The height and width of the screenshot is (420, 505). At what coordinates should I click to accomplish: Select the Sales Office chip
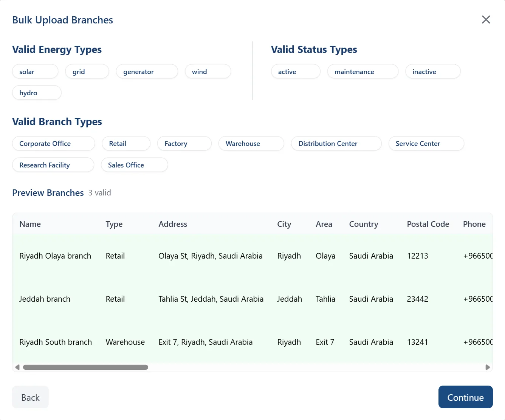tap(134, 165)
